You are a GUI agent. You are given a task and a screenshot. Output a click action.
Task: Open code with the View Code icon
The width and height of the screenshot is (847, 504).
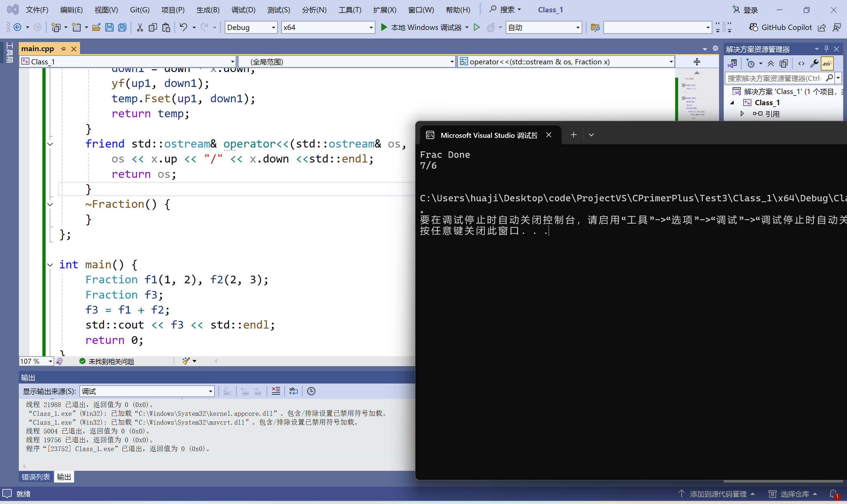click(x=801, y=63)
